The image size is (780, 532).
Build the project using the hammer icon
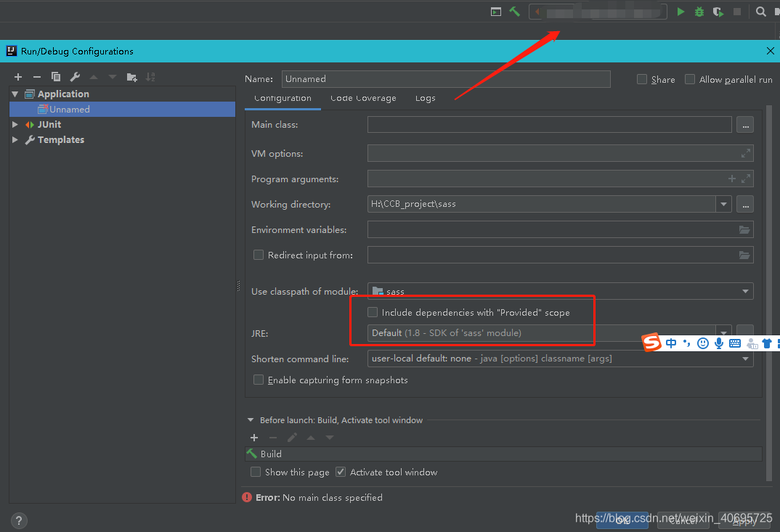(x=515, y=12)
